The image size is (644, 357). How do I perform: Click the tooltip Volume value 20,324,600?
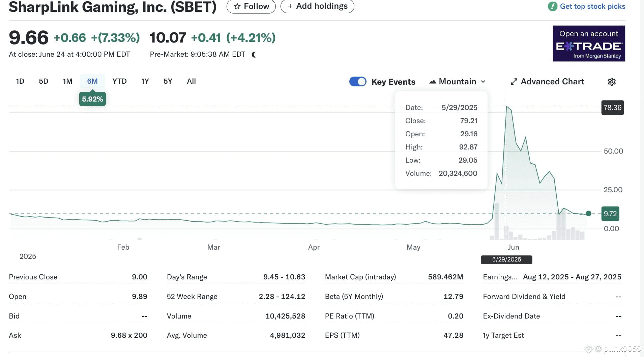click(x=458, y=173)
